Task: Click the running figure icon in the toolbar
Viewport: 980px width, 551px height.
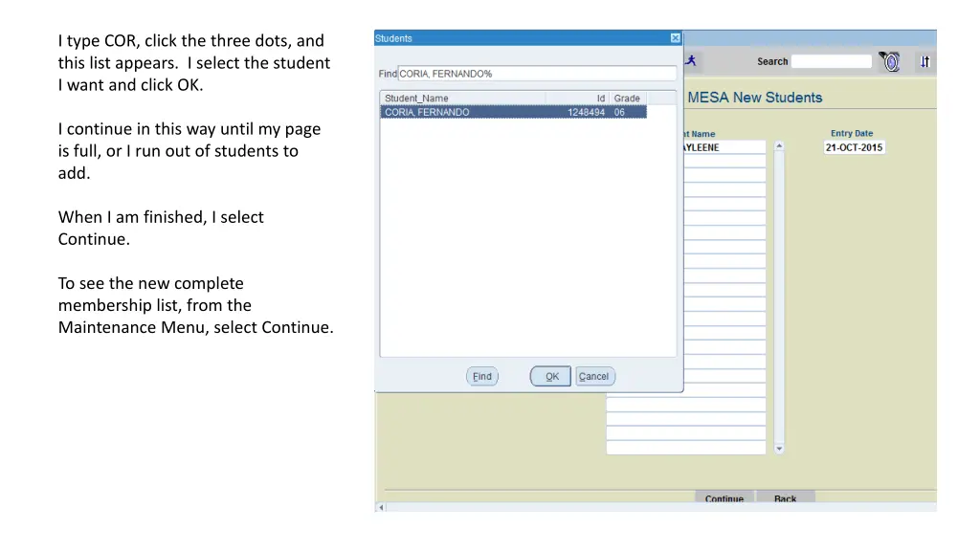Action: pyautogui.click(x=691, y=60)
